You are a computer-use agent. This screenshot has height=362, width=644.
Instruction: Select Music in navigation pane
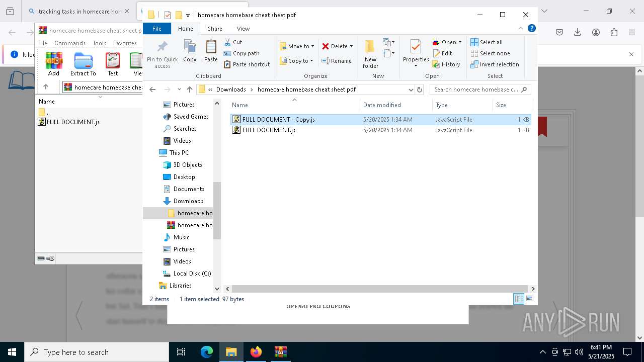[x=177, y=237]
